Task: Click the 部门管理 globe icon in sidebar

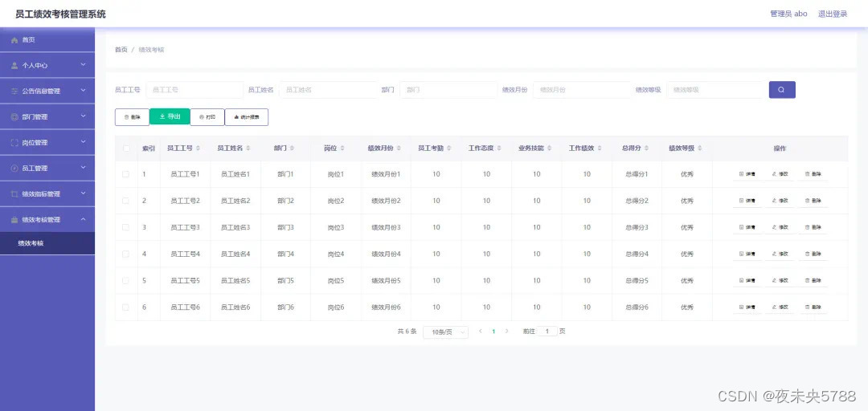Action: pyautogui.click(x=14, y=116)
